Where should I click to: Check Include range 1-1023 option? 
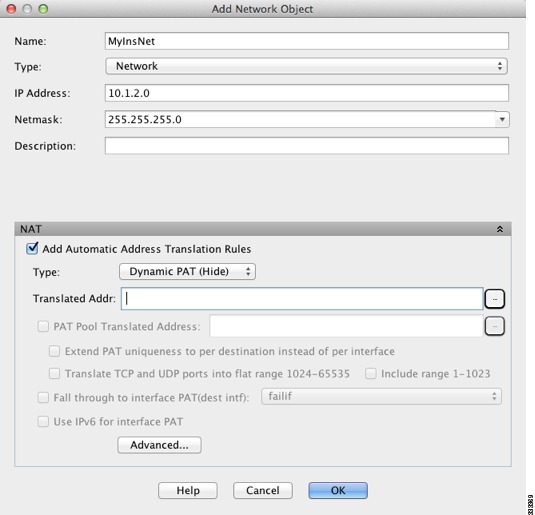(371, 374)
